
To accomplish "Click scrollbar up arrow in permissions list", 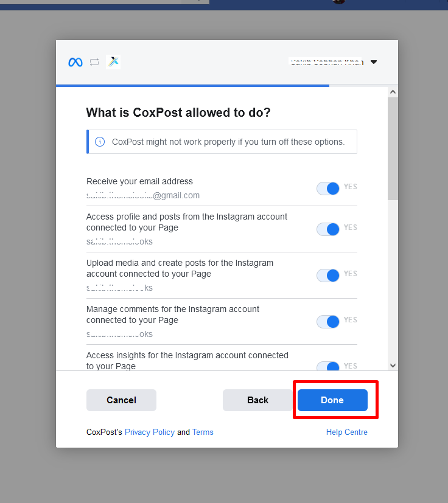I will 393,92.
